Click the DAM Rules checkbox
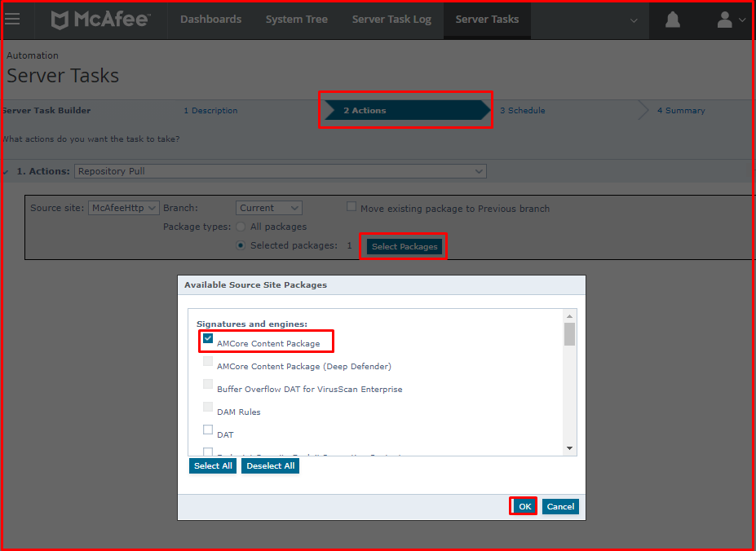The width and height of the screenshot is (756, 551). (208, 407)
